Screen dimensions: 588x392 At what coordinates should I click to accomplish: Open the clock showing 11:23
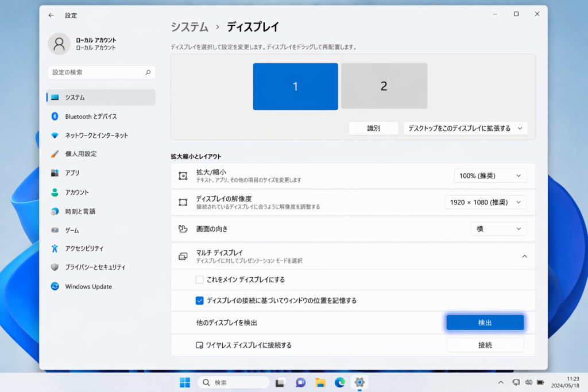(566, 382)
